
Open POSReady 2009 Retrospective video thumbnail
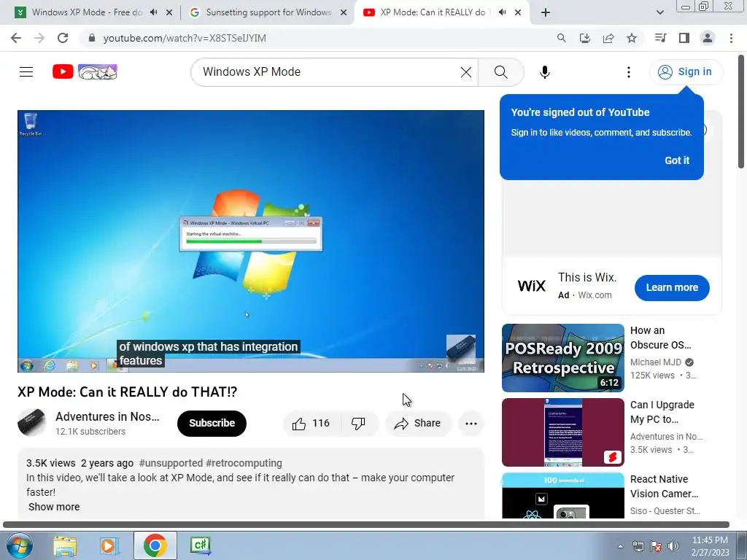(x=562, y=358)
